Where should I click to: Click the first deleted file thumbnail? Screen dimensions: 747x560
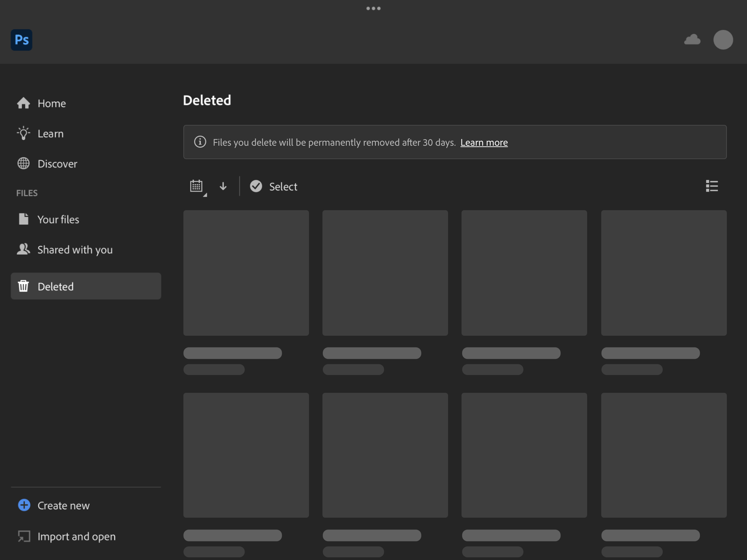246,273
